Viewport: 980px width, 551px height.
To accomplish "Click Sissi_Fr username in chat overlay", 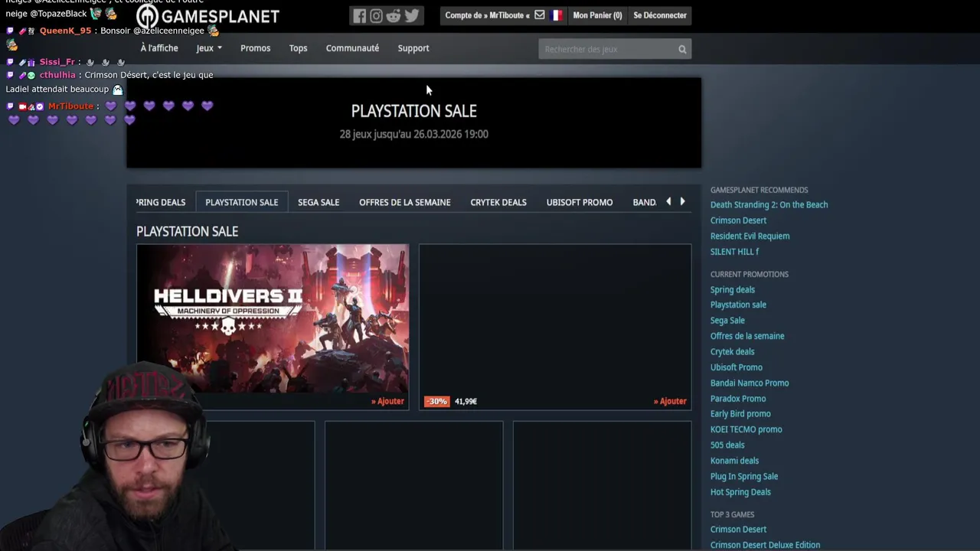I will [57, 61].
